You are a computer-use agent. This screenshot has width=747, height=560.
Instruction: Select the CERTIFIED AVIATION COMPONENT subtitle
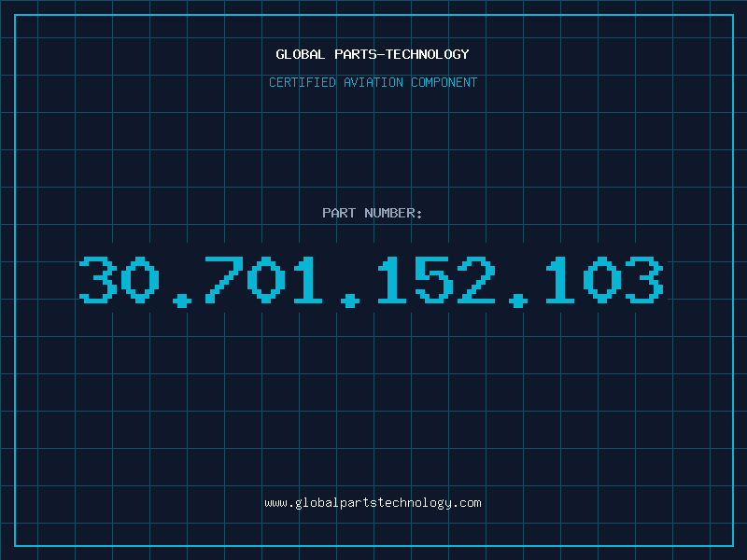pos(373,82)
